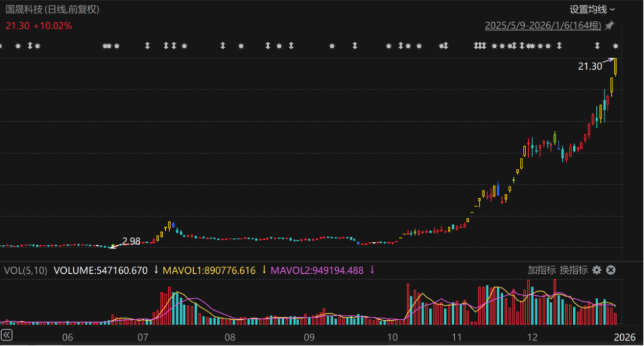Jump to month 10 on the time axis

(x=391, y=337)
